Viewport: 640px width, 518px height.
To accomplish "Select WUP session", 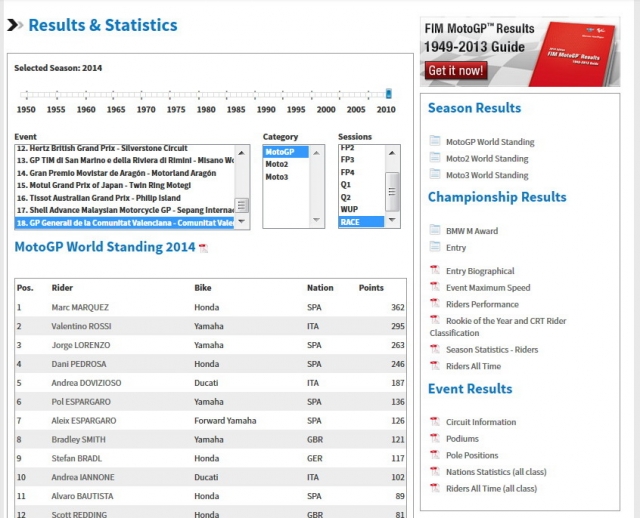I will coord(361,209).
